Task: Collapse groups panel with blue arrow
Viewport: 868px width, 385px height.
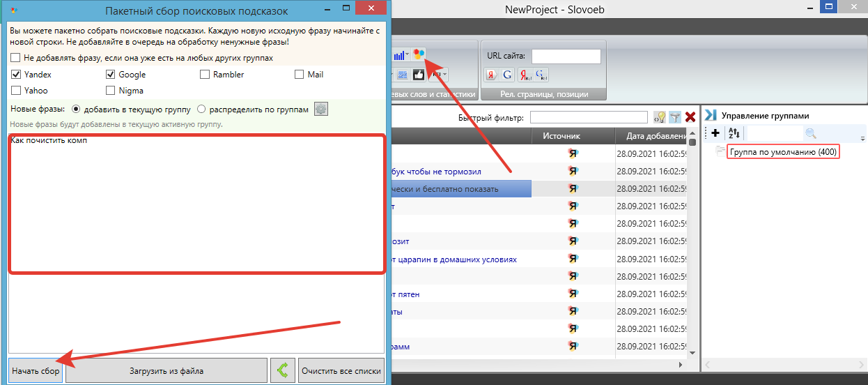Action: pos(711,115)
